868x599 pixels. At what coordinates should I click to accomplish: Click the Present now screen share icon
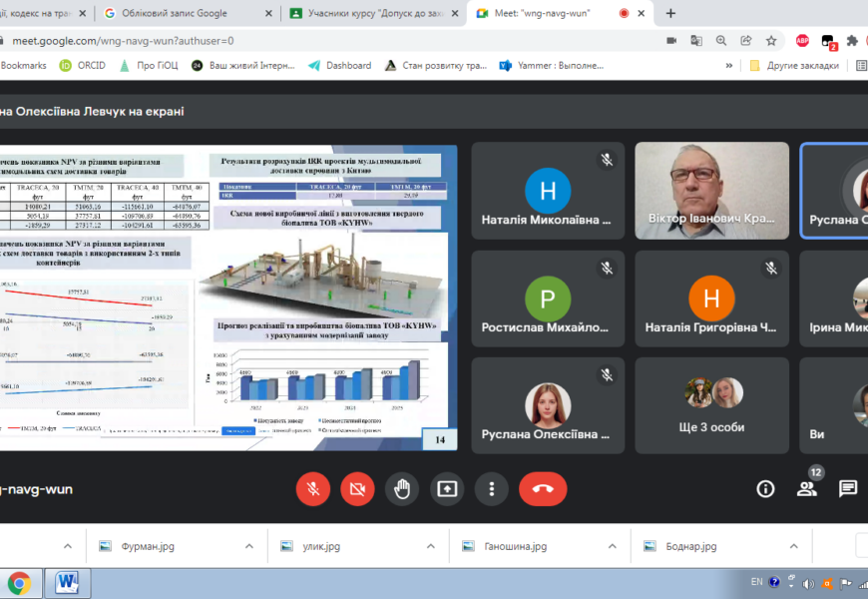(x=447, y=488)
